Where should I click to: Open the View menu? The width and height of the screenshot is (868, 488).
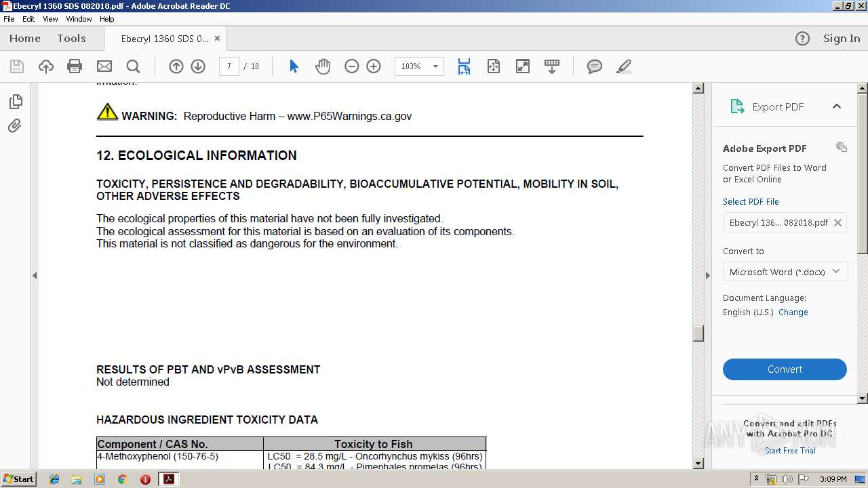coord(50,19)
